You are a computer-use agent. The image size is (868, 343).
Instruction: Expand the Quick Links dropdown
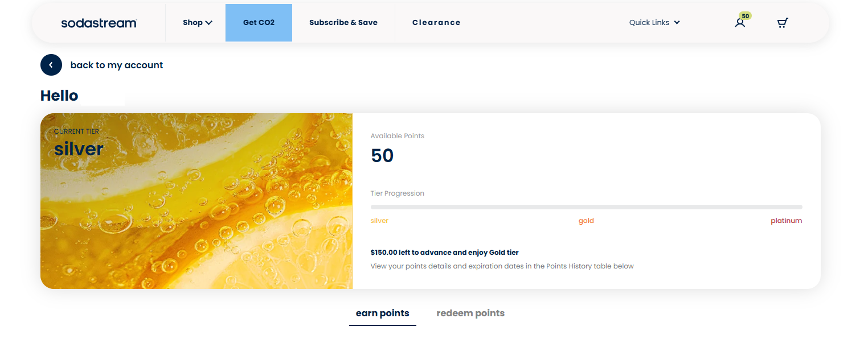(x=654, y=23)
